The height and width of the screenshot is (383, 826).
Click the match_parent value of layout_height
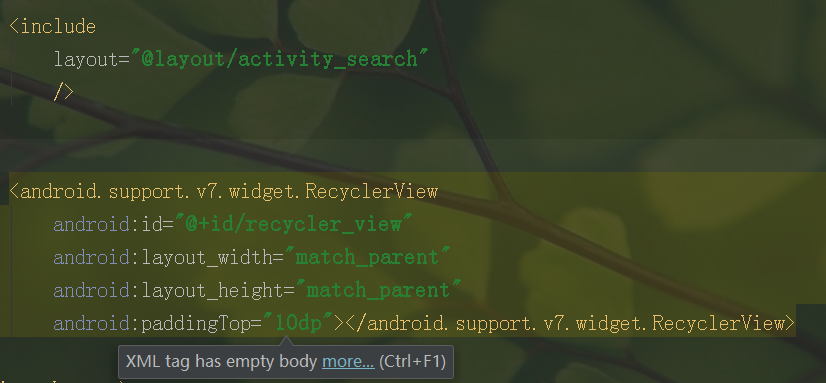378,290
